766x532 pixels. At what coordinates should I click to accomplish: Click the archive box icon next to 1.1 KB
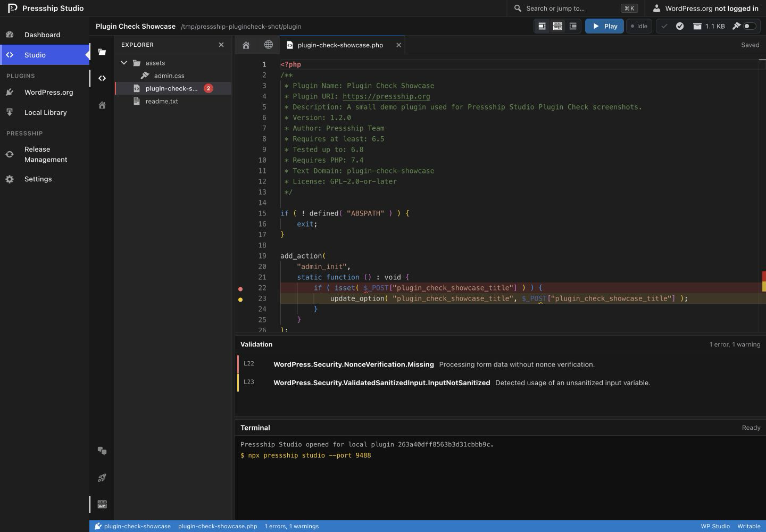[697, 26]
